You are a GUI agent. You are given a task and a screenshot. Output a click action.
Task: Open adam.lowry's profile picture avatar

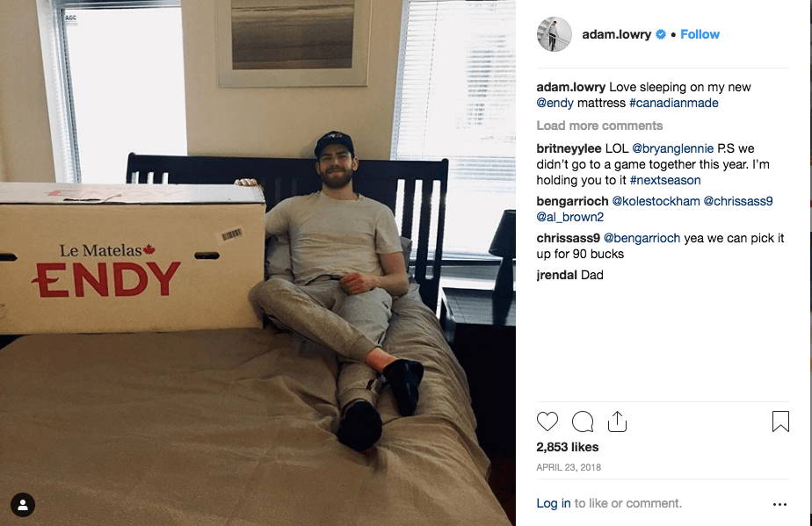coord(555,34)
